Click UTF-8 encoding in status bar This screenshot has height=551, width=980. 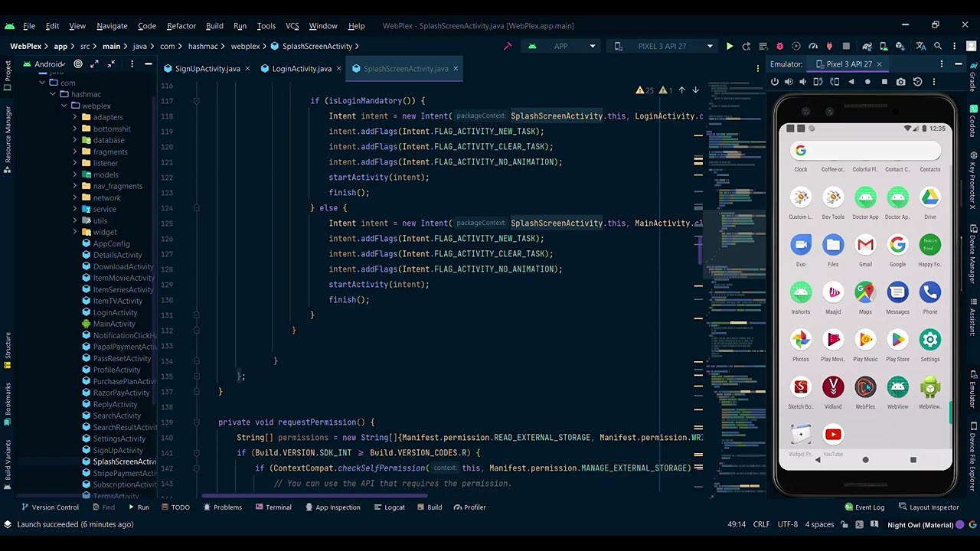click(787, 525)
